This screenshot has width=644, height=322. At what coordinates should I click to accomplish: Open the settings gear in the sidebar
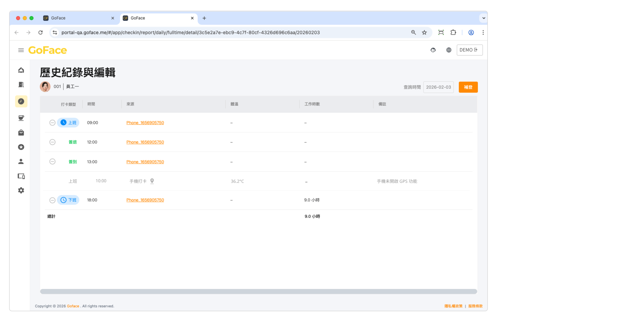tap(21, 191)
